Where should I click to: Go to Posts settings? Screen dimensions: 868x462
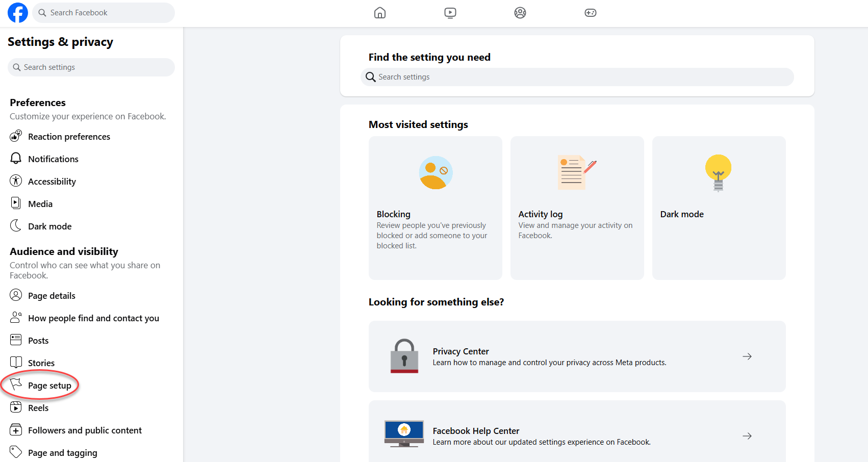click(x=38, y=341)
